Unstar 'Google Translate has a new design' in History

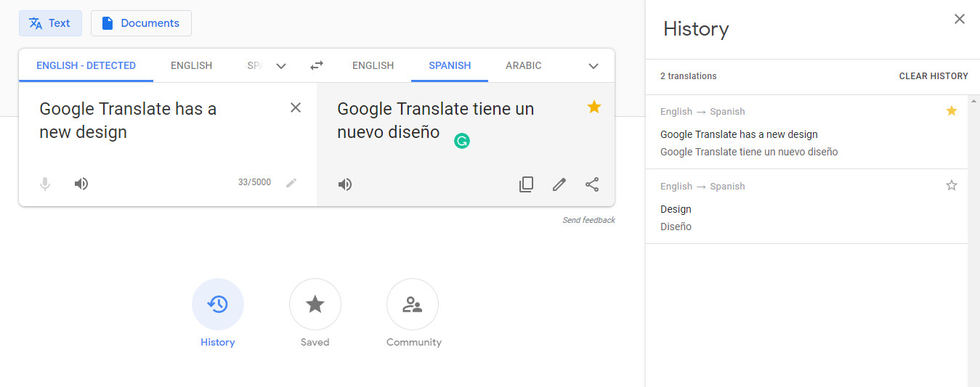pos(952,111)
